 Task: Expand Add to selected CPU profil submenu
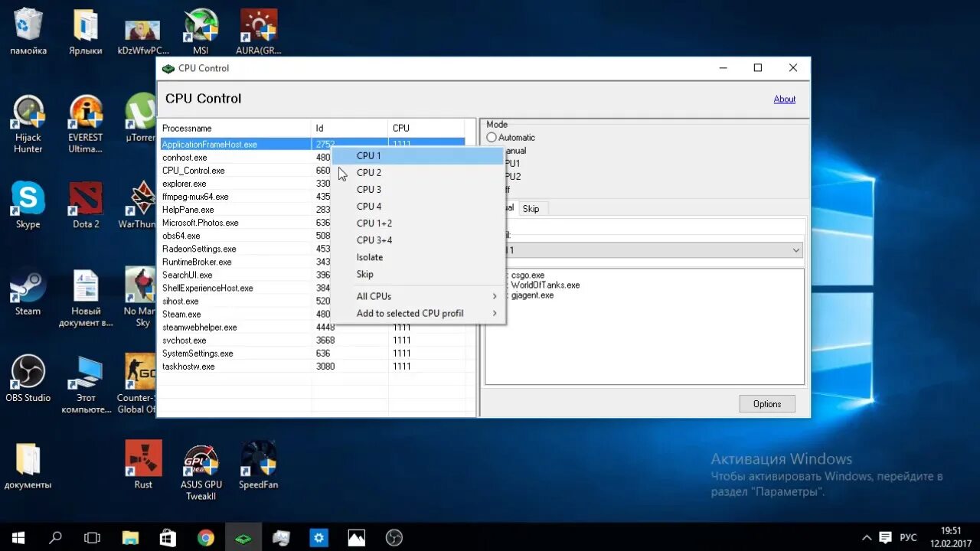click(418, 313)
